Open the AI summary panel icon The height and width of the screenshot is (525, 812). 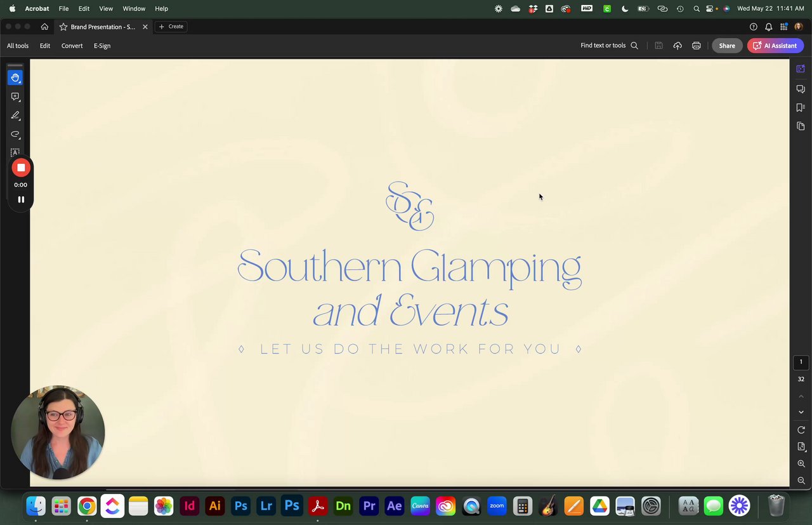801,69
